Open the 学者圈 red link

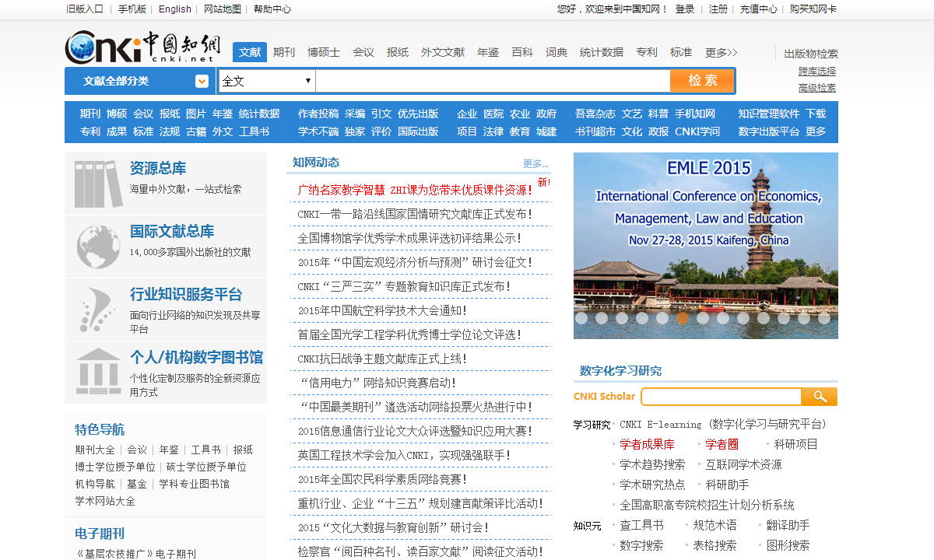point(722,444)
